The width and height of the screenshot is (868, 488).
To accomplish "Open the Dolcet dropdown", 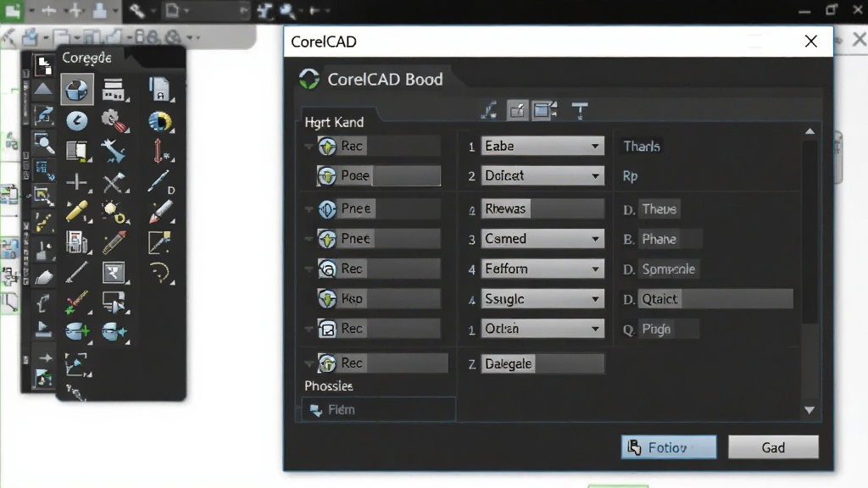I will [542, 176].
